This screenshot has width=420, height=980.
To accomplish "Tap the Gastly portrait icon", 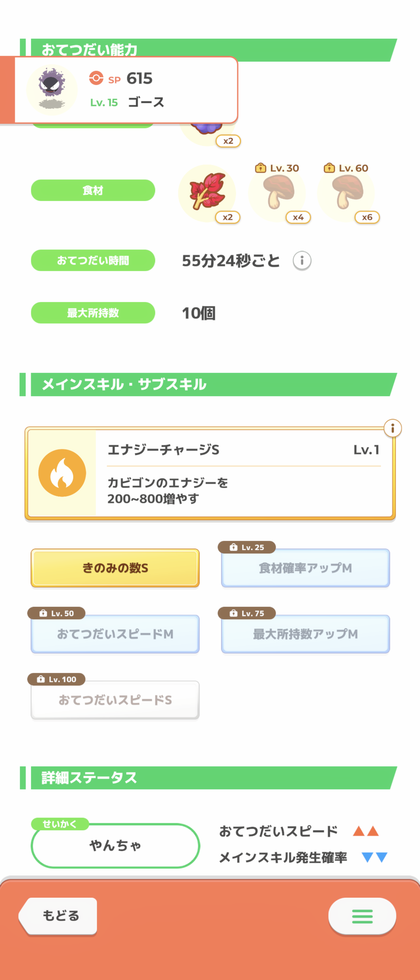I will point(52,90).
